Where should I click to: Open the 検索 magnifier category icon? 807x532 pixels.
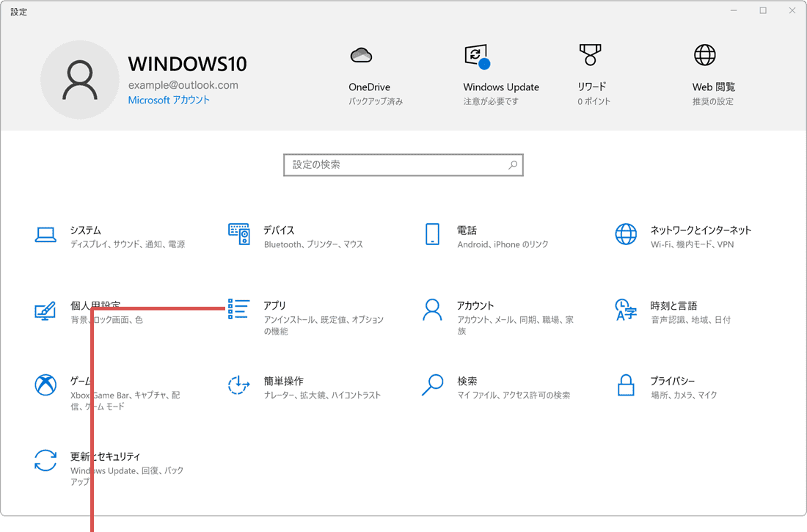(432, 385)
